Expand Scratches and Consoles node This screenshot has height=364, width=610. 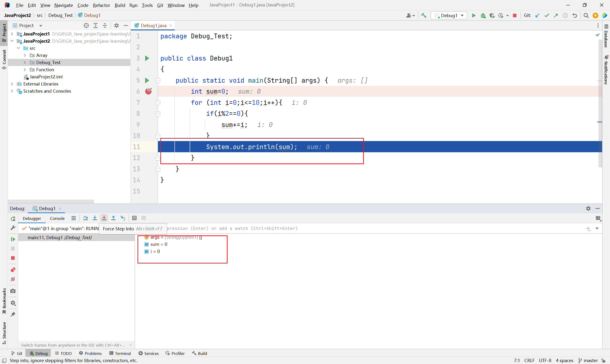point(12,91)
